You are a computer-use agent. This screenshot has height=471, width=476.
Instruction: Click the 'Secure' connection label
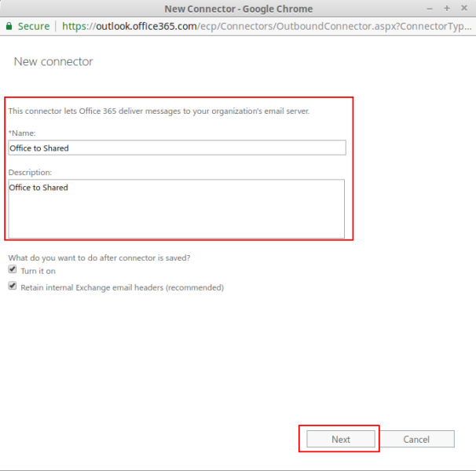coord(33,26)
